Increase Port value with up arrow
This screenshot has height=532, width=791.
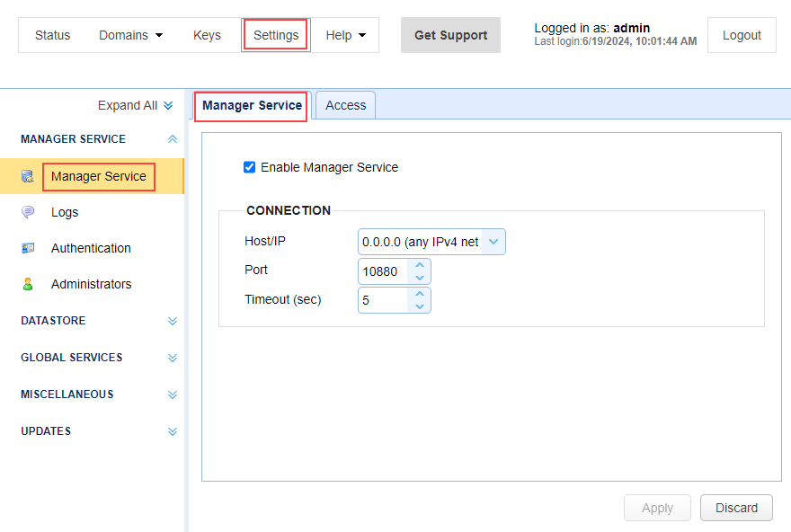pos(419,266)
